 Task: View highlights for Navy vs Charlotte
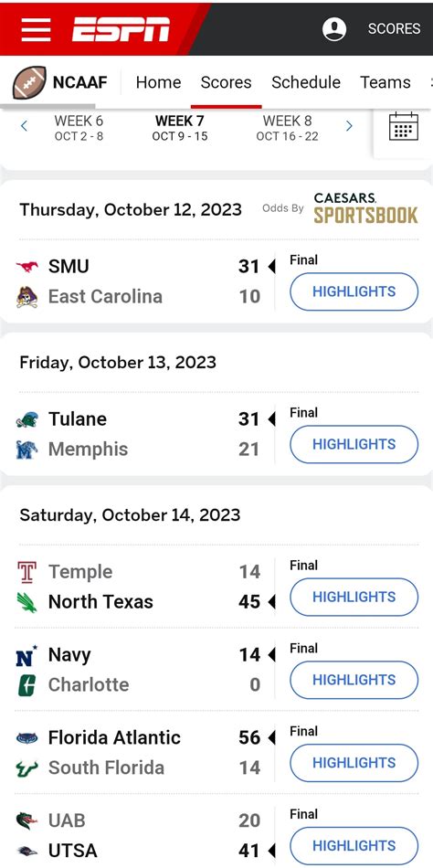click(x=354, y=680)
